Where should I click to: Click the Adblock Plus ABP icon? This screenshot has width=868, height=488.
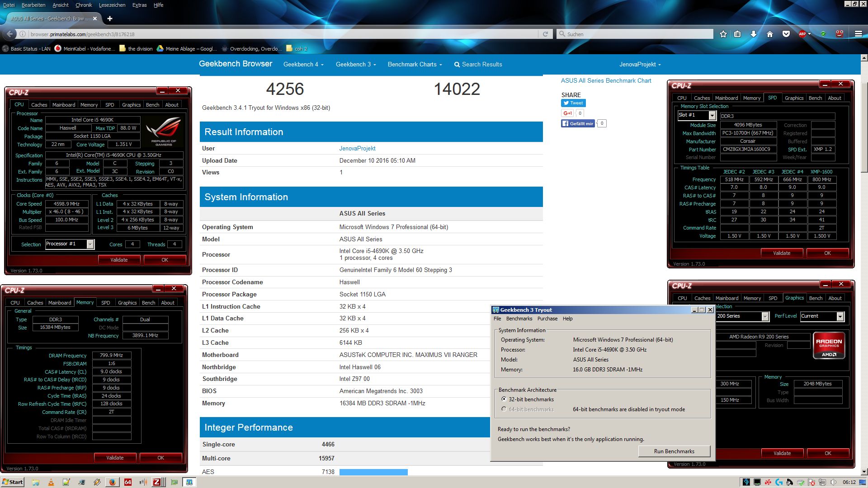pos(802,34)
